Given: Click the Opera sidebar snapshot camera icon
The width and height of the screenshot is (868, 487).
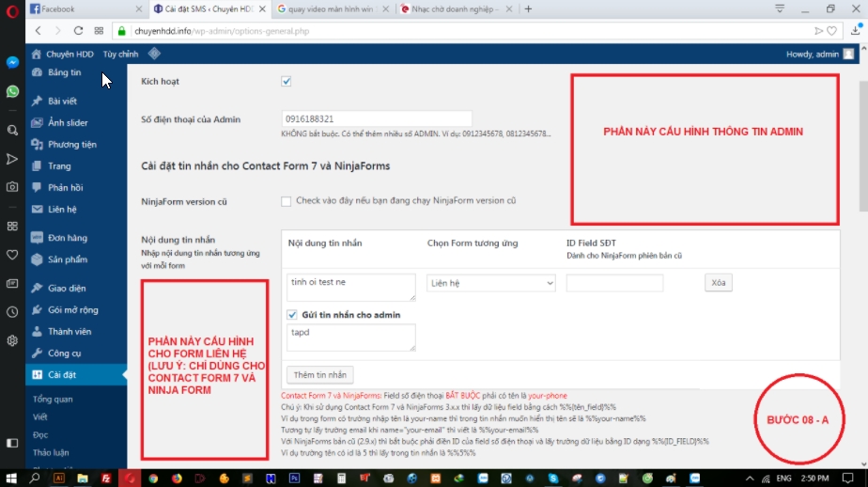Looking at the screenshot, I should 12,186.
